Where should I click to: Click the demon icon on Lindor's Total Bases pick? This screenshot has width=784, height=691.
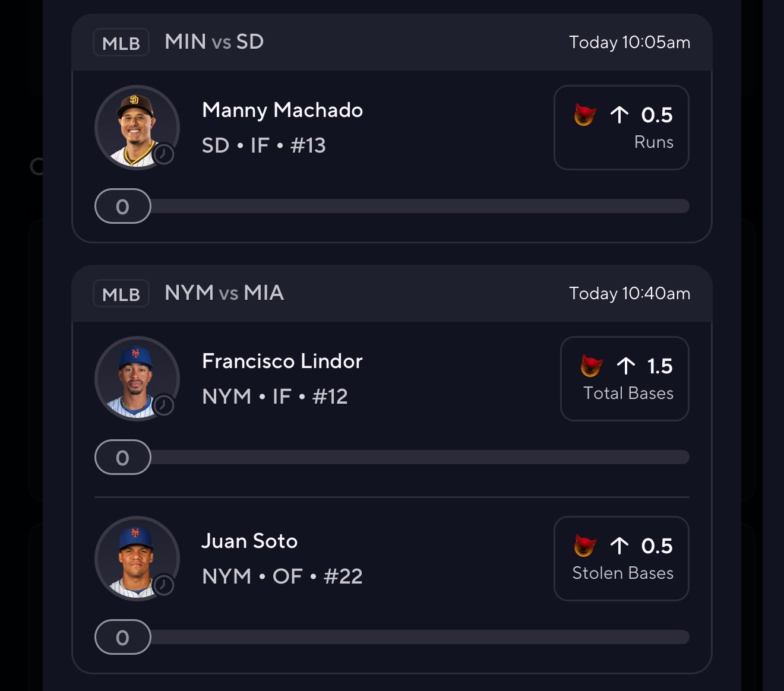pos(592,366)
